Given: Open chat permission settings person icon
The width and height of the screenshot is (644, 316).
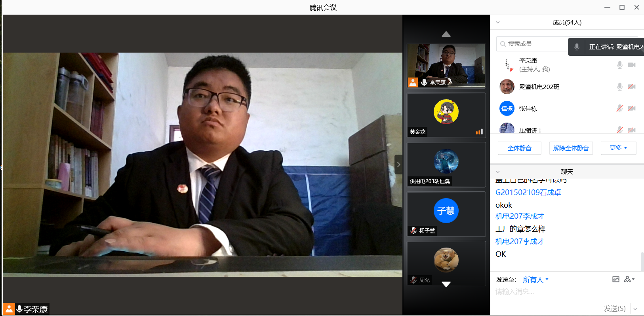Looking at the screenshot, I should pyautogui.click(x=629, y=279).
